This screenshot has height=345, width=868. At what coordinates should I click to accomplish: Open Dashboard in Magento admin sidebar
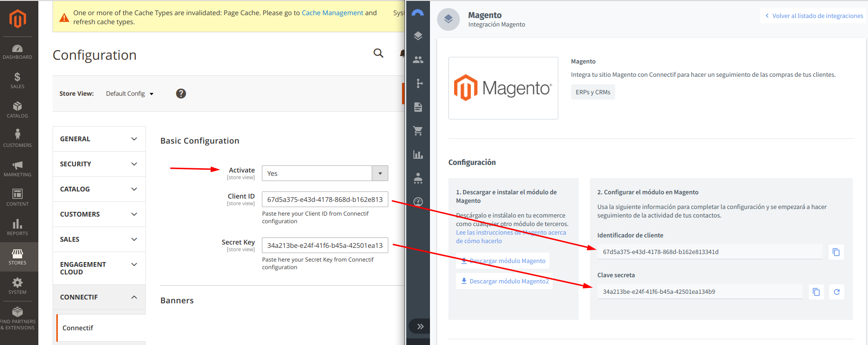click(18, 52)
